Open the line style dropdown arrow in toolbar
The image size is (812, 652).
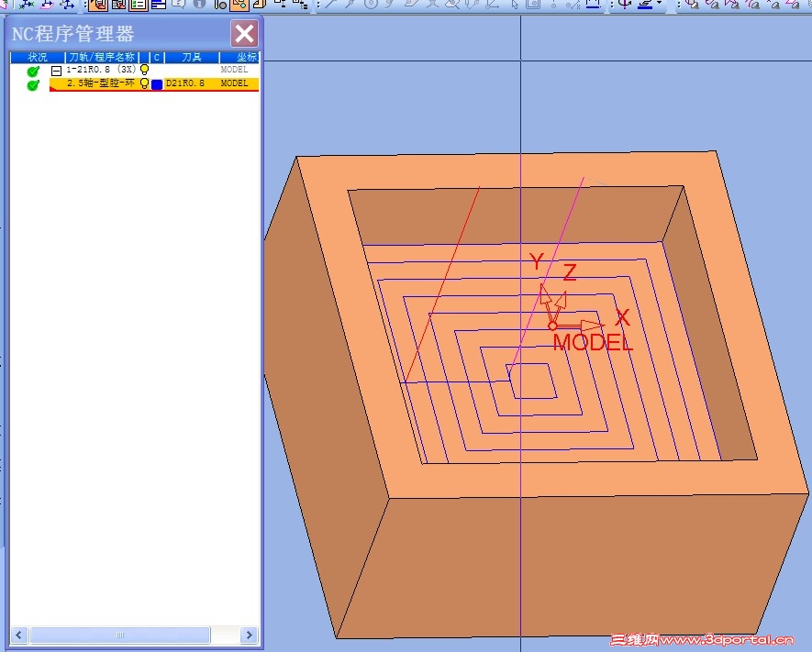pos(659,4)
